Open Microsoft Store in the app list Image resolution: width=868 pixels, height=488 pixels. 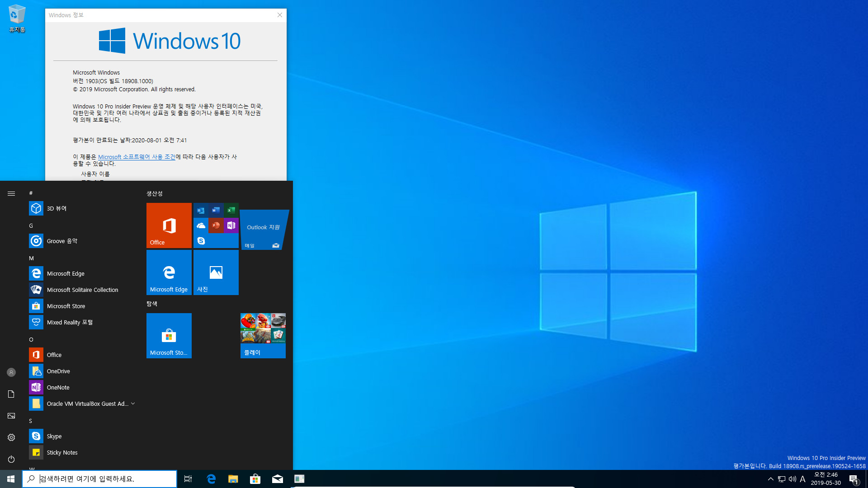(x=81, y=306)
